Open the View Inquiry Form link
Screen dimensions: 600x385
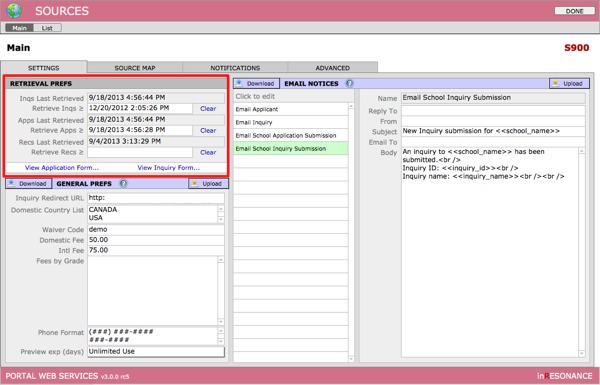pyautogui.click(x=168, y=168)
